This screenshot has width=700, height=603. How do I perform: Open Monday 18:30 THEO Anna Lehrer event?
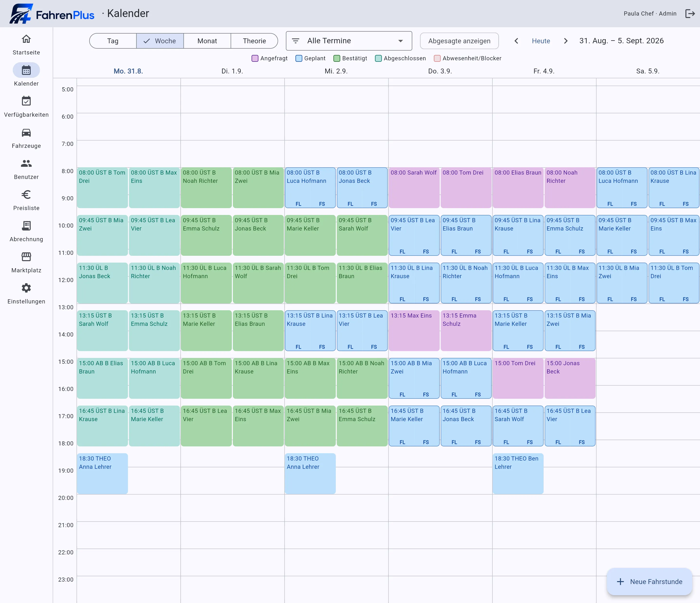coord(102,474)
